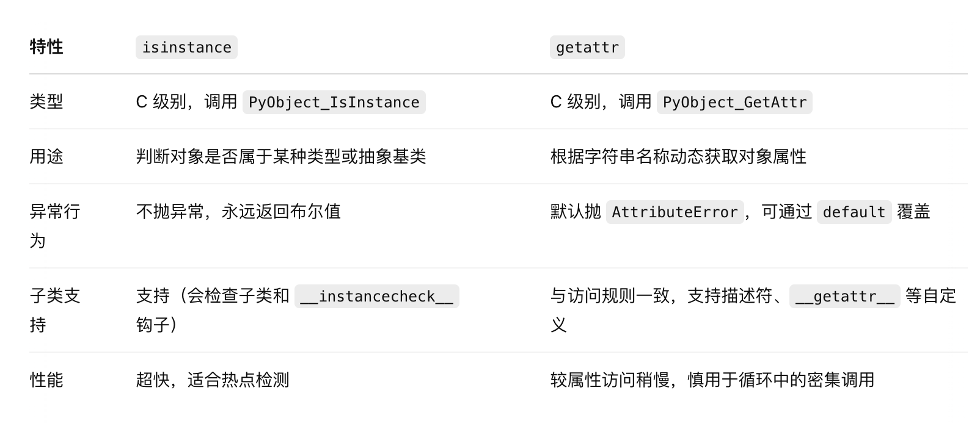Viewport: 980px width, 426px height.
Task: Click text 超快，适合热点检测
Action: [x=213, y=380]
